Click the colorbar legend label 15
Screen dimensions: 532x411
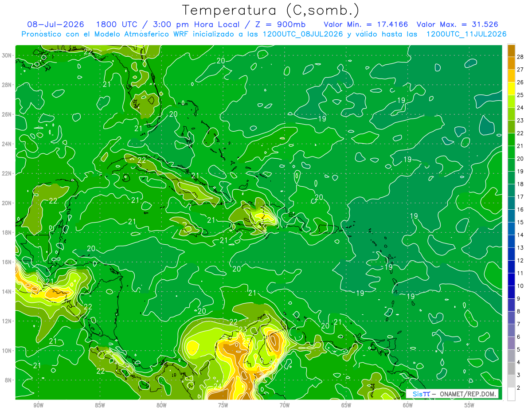pyautogui.click(x=520, y=222)
